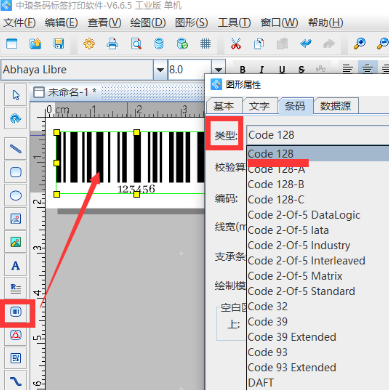Image resolution: width=389 pixels, height=390 pixels.
Task: Toggle strikethrough text formatting
Action: (x=302, y=69)
